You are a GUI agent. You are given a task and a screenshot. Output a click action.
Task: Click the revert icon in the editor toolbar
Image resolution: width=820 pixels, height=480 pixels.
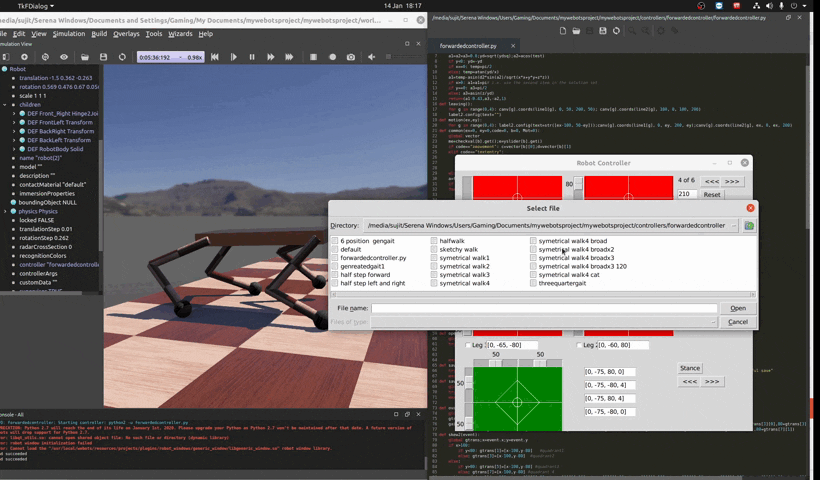617,31
